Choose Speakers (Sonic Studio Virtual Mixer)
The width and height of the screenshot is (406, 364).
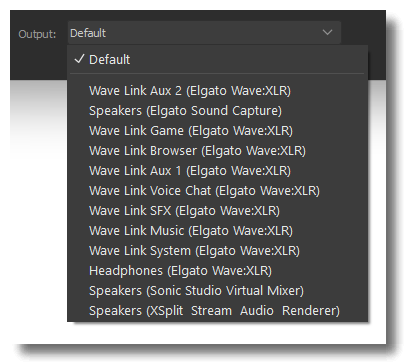point(217,291)
